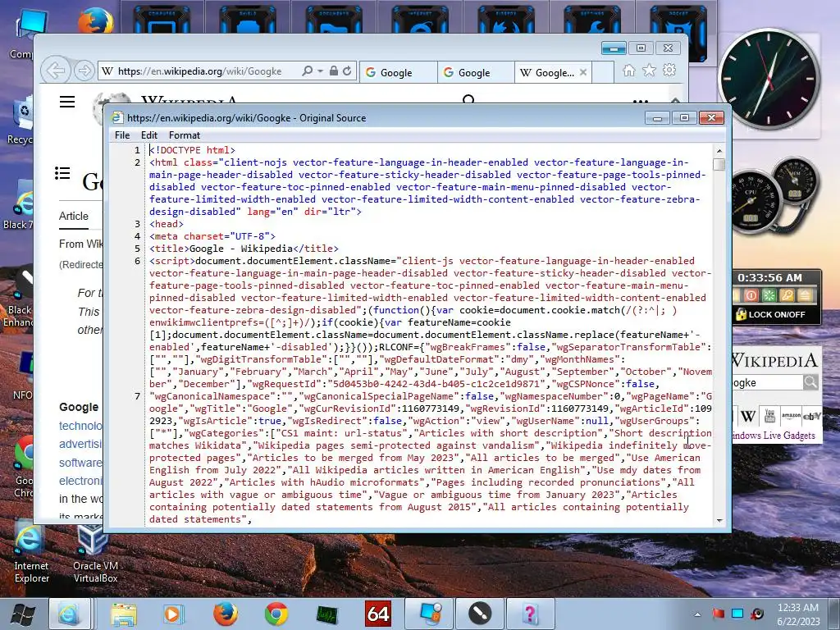This screenshot has height=630, width=840.
Task: Click the red power icon in clock gadget
Action: [x=751, y=295]
